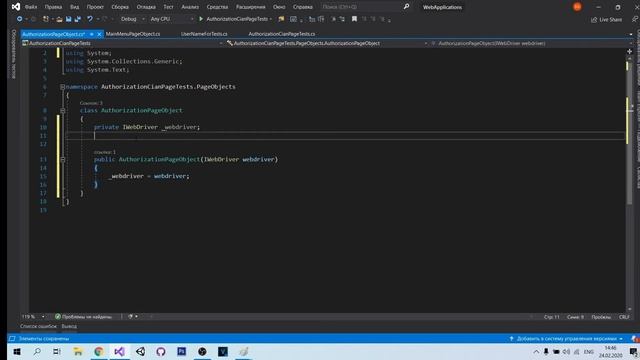This screenshot has width=640, height=360.
Task: Show hidden tray icons chevron
Action: point(536,352)
